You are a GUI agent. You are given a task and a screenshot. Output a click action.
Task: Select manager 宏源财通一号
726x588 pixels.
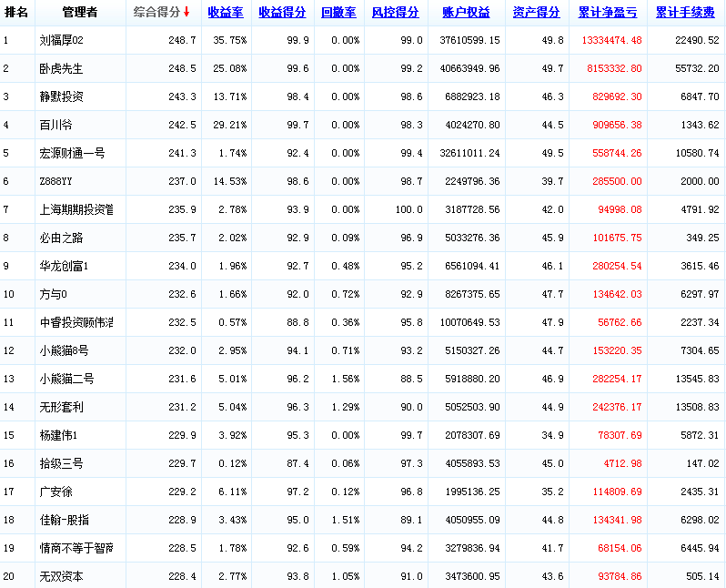(x=72, y=153)
